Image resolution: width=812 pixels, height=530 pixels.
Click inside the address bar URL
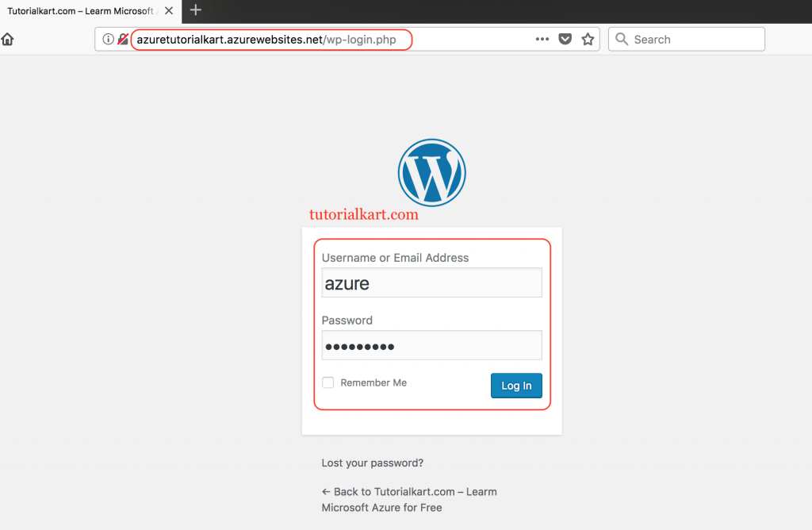coord(270,39)
